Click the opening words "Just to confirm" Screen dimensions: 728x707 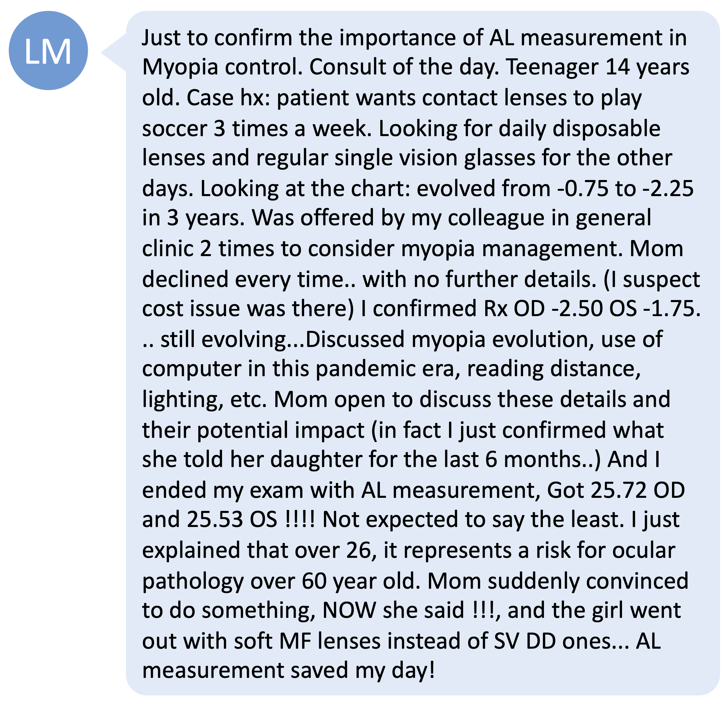coord(217,38)
